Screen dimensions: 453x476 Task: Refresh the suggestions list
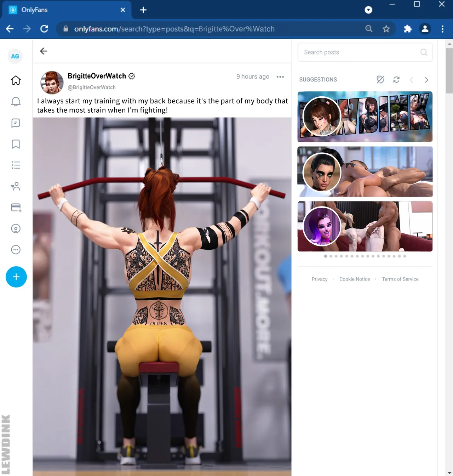pos(396,80)
